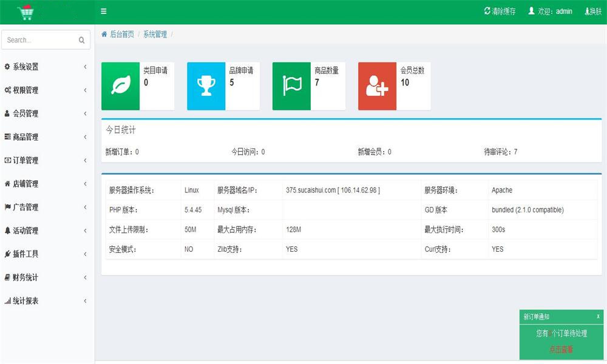Click the home icon in breadcrumb
This screenshot has width=607, height=364.
click(104, 34)
